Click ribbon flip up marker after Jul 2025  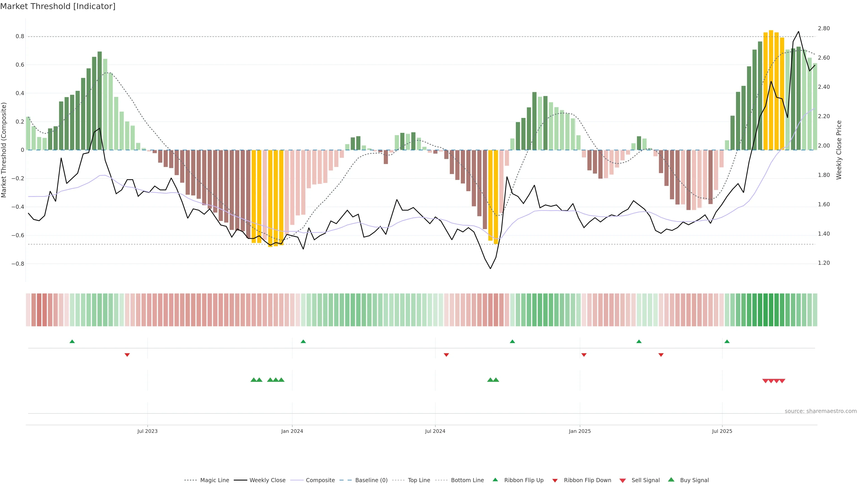click(x=727, y=342)
